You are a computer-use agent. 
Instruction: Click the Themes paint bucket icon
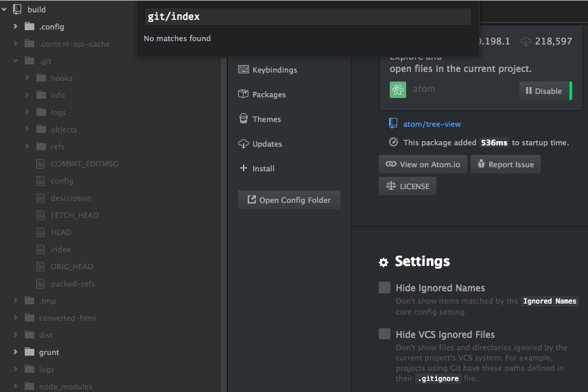[x=244, y=119]
